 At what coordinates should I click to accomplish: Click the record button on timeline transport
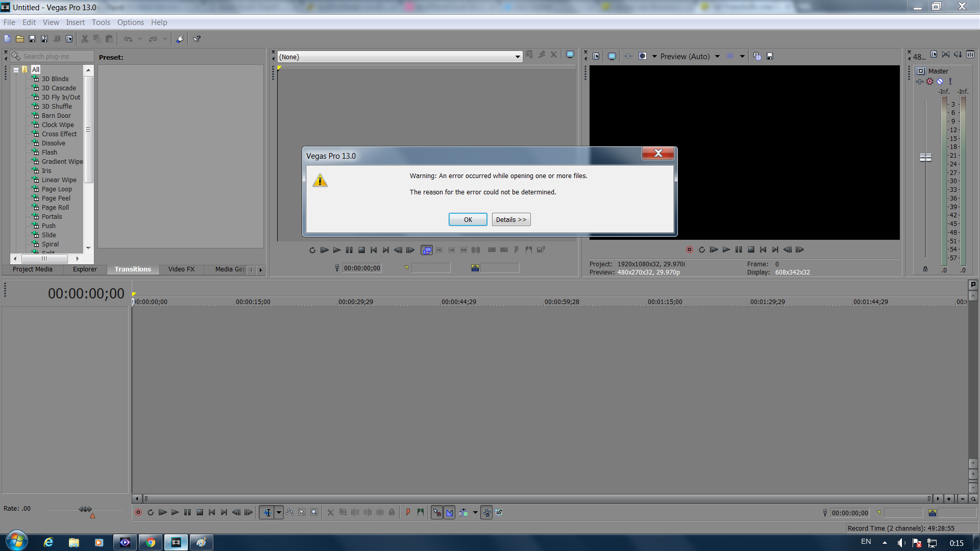(x=138, y=512)
